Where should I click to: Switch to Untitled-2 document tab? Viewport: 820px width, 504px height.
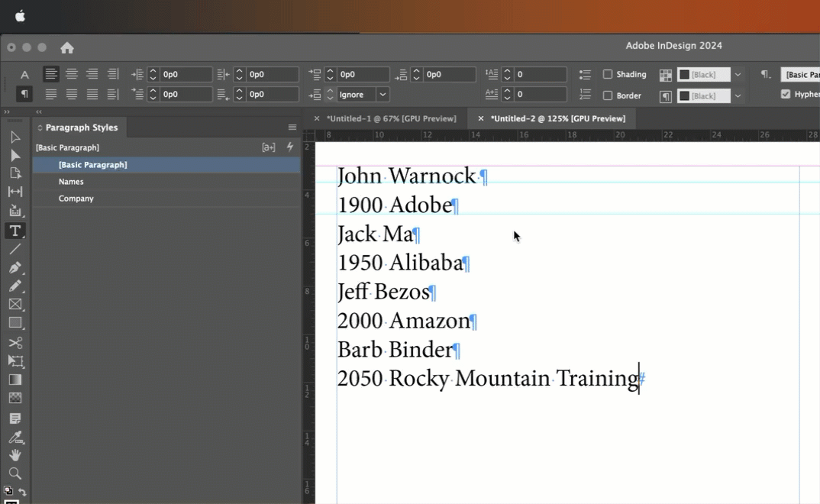click(x=557, y=118)
